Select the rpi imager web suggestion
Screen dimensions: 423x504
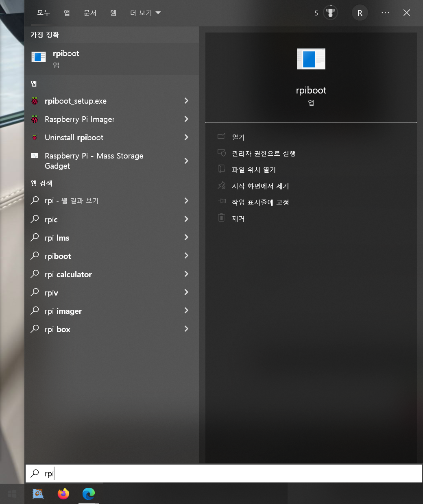click(x=112, y=311)
